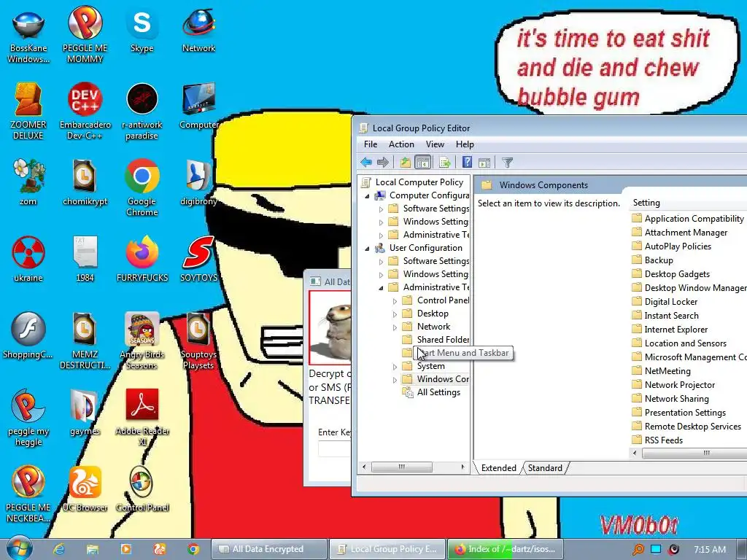Click All Data Encrypted taskbar button
The height and width of the screenshot is (560, 747).
pos(268,549)
